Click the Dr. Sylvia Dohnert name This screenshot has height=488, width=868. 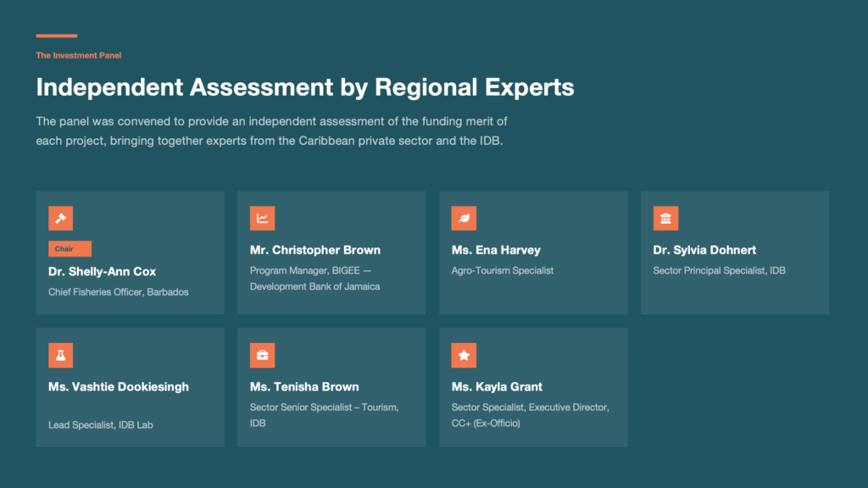pos(704,250)
